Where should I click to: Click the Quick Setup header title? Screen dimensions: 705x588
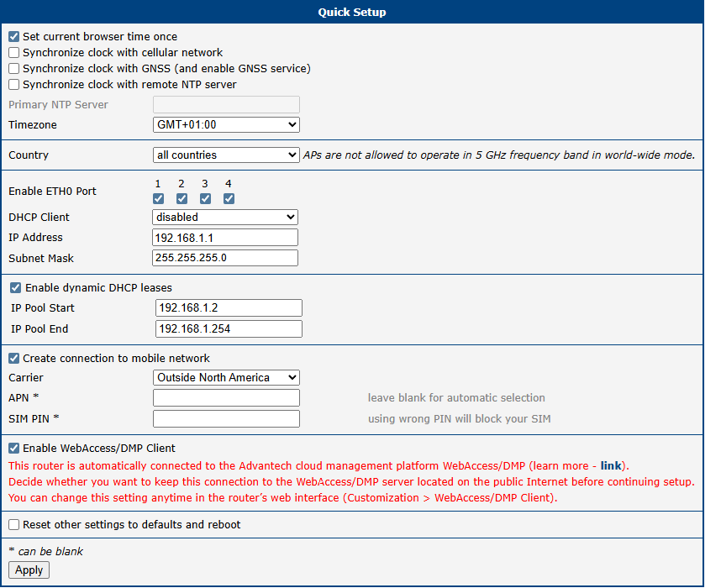tap(352, 12)
